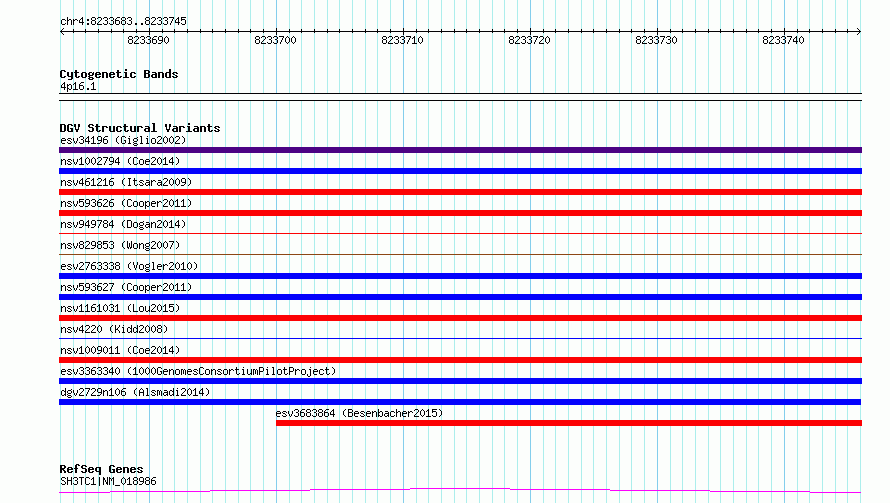The image size is (890, 503).
Task: Open nsv1161031 (Lou2015) label
Action: tap(120, 308)
